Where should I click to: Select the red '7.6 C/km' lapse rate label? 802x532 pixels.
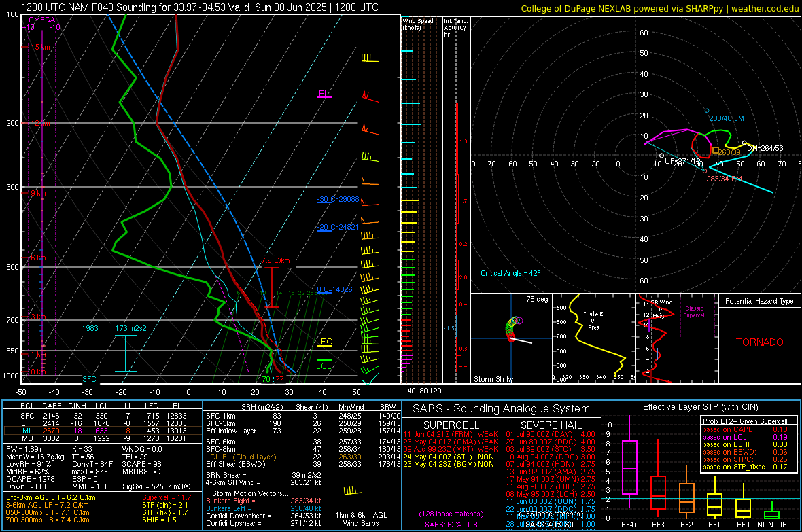coord(276,260)
